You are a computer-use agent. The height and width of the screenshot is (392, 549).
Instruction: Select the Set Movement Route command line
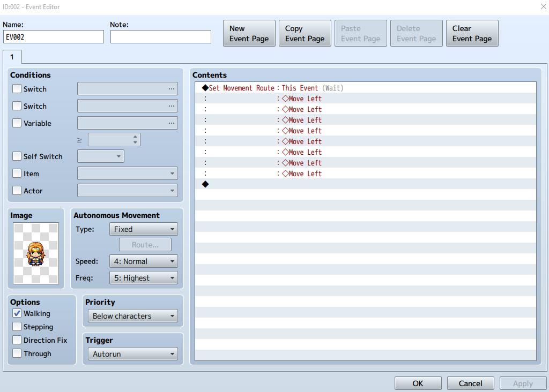[x=366, y=88]
